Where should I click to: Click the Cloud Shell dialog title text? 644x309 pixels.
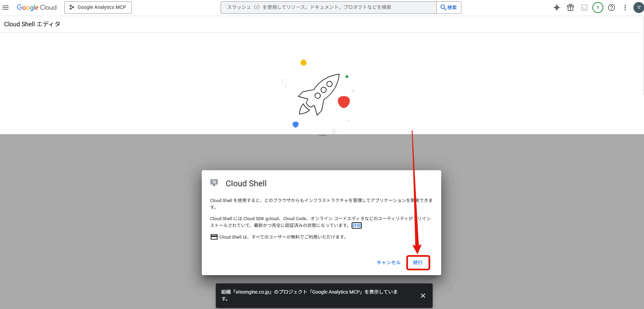(246, 184)
